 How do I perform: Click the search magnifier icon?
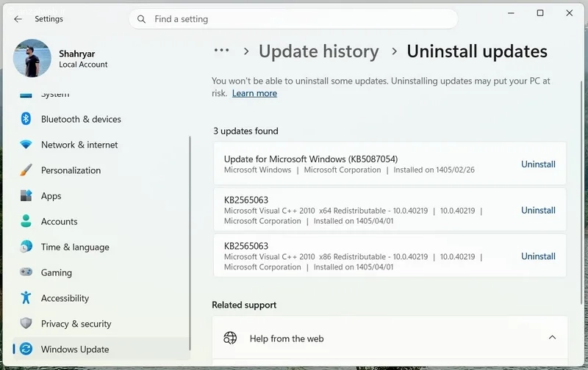[141, 19]
